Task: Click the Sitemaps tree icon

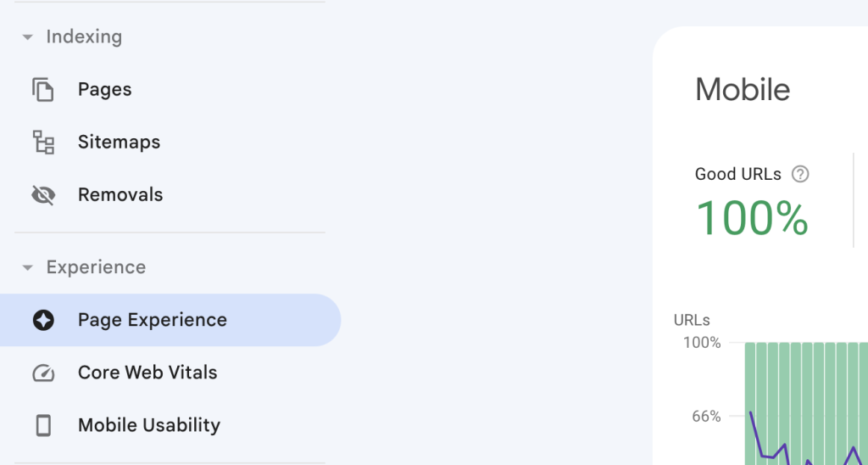Action: coord(43,143)
